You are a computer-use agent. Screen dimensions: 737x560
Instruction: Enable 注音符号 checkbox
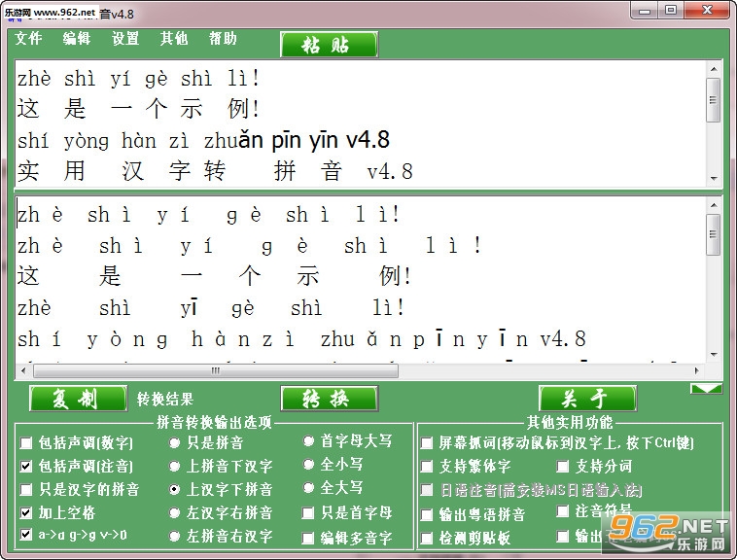point(563,511)
